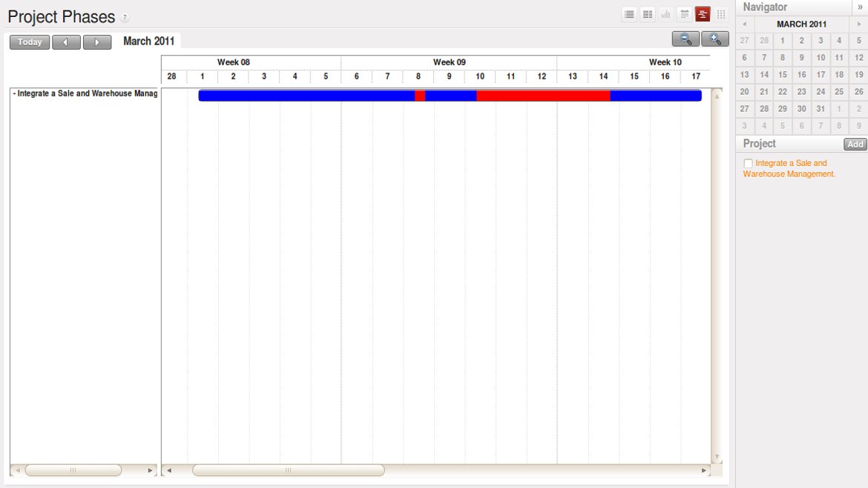Open Project Phases help icon
The height and width of the screenshot is (488, 868).
point(125,18)
